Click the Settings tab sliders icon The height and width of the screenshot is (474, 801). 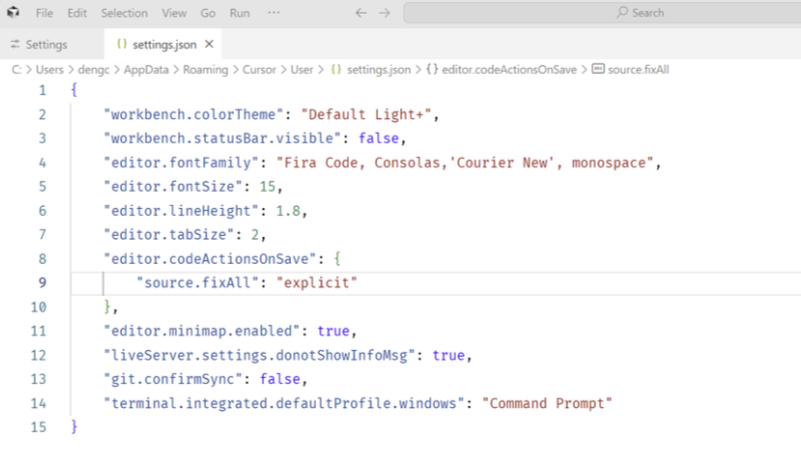[x=15, y=44]
